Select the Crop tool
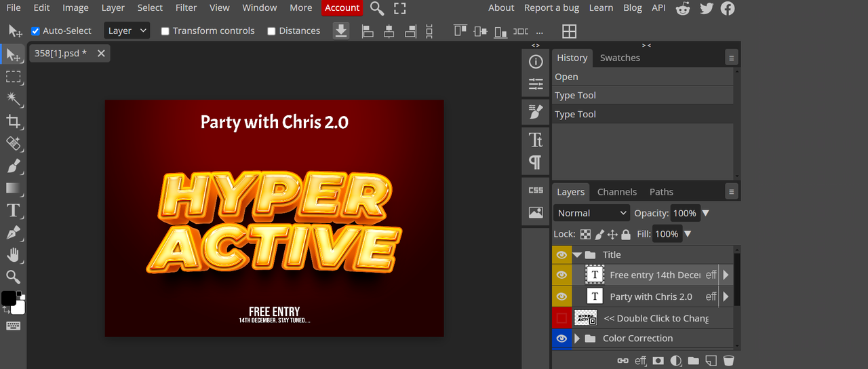Viewport: 868px width, 369px height. (x=13, y=121)
